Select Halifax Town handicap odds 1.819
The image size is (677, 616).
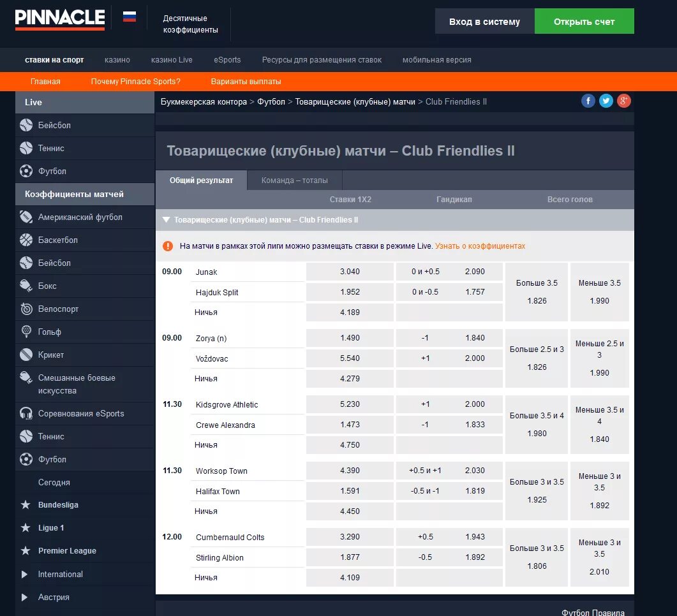pyautogui.click(x=449, y=491)
